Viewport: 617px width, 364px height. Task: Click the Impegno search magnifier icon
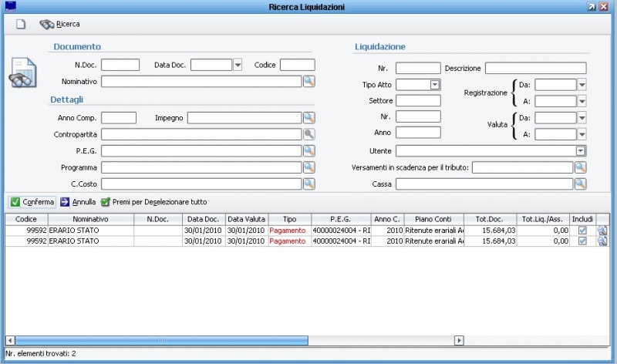308,117
